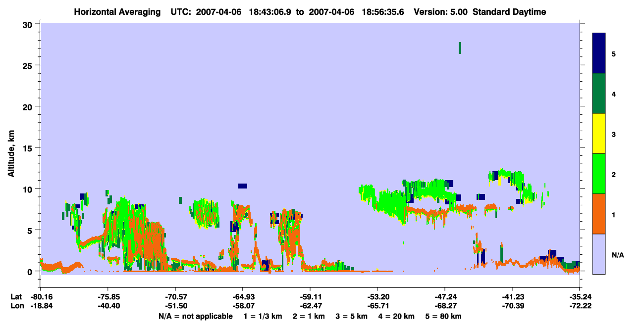The image size is (644, 330).
Task: Click the bright green colorbar segment labeled 2
Action: [599, 174]
